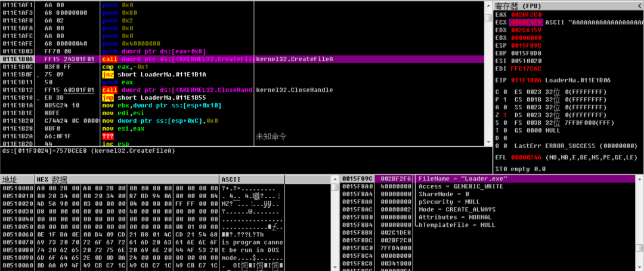The width and height of the screenshot is (644, 271).
Task: Select the call kernel32.CreateFileA instruction at 011E1B06
Action: click(242, 59)
